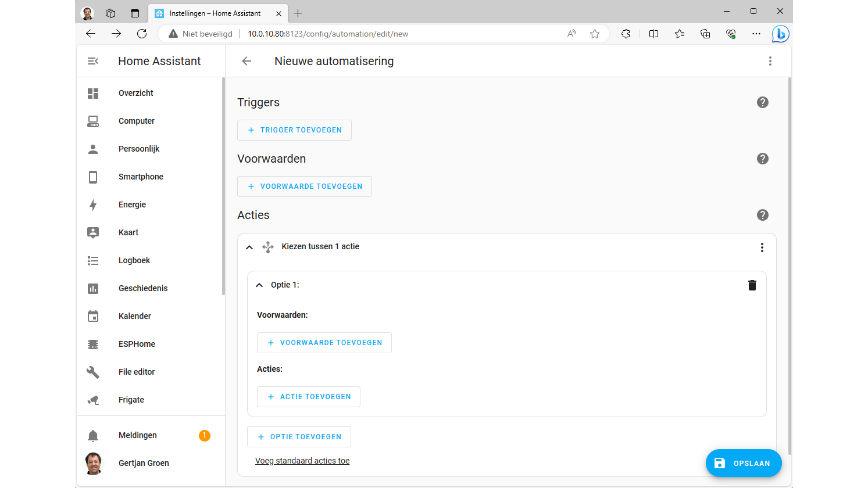Open the Kiezen tussen action overflow menu
The height and width of the screenshot is (488, 868).
(762, 247)
